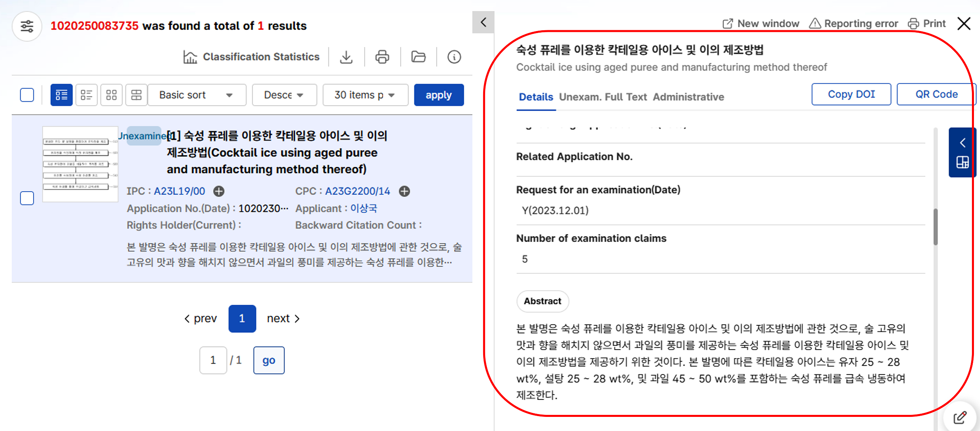The image size is (980, 431).
Task: Click the Copy DOI button
Action: tap(851, 94)
